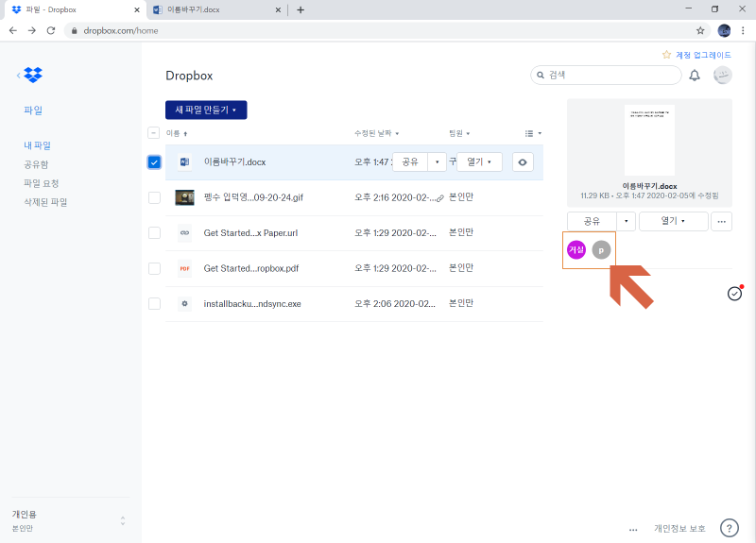Click the star icon beside 계정 업그레이드
This screenshot has height=543, width=756.
[666, 55]
